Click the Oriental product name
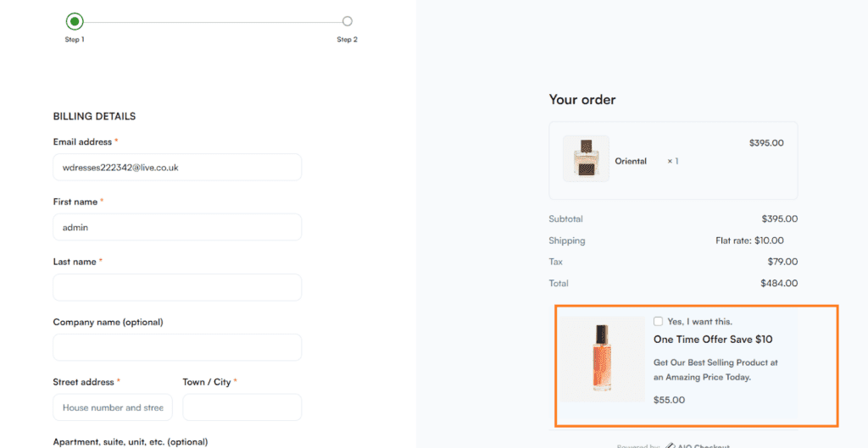The width and height of the screenshot is (868, 448). click(631, 162)
